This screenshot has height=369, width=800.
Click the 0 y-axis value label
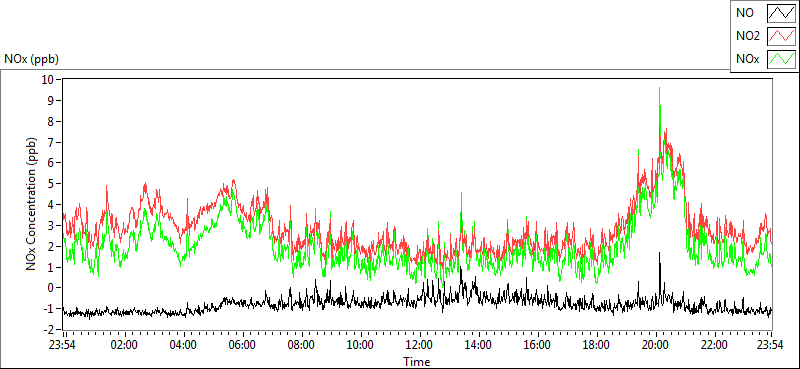click(x=51, y=288)
